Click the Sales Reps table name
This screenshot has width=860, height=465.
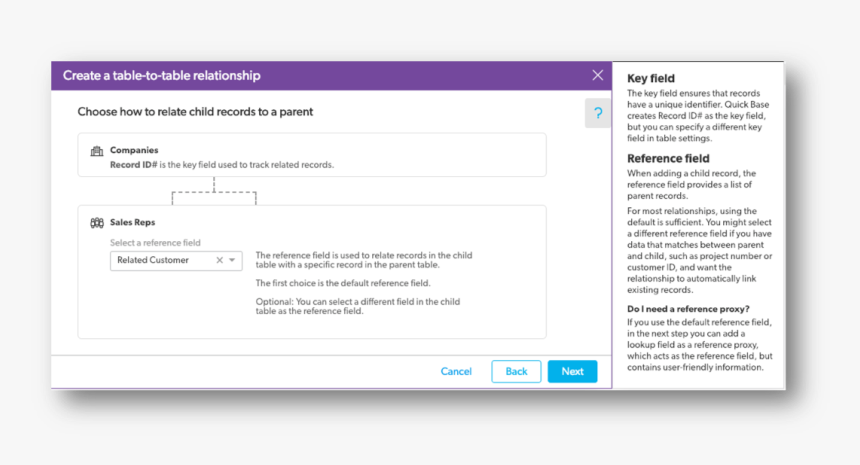pos(132,222)
